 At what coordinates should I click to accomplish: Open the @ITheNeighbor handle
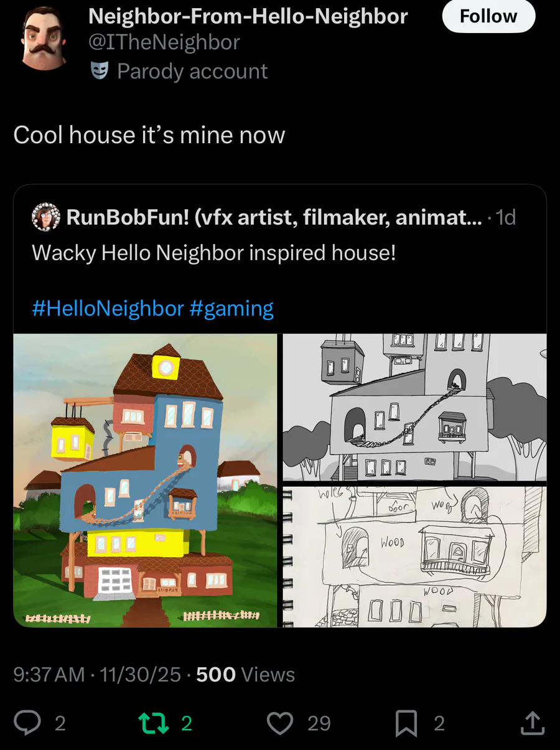[164, 42]
